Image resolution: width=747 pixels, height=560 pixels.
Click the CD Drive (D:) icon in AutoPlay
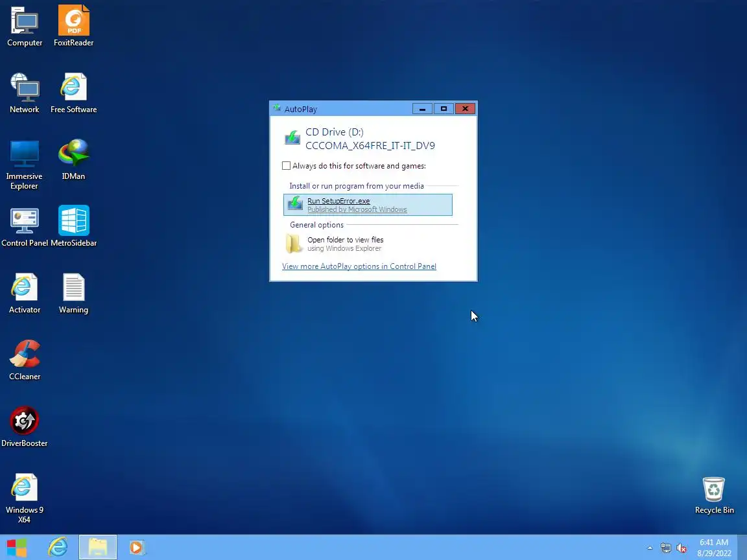point(292,137)
